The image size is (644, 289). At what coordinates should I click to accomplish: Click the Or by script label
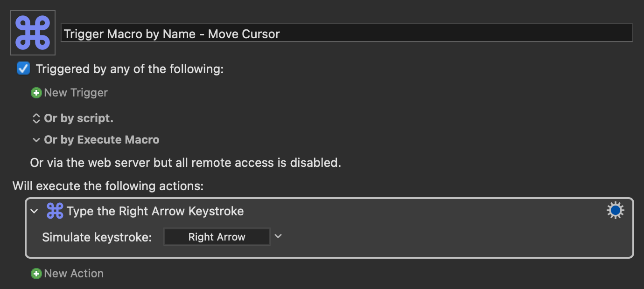pyautogui.click(x=78, y=118)
